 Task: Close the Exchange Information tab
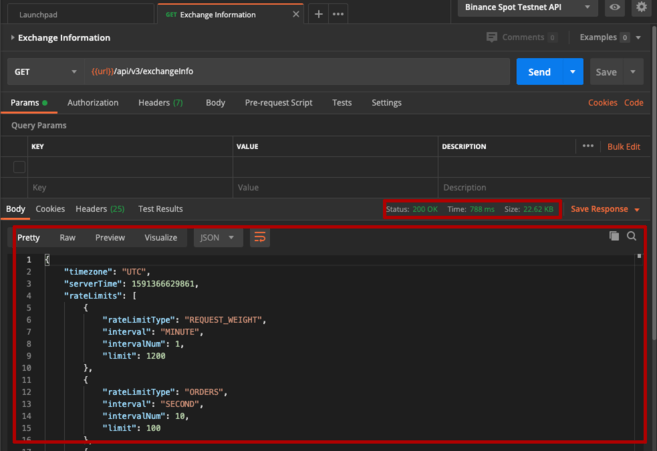click(x=296, y=14)
